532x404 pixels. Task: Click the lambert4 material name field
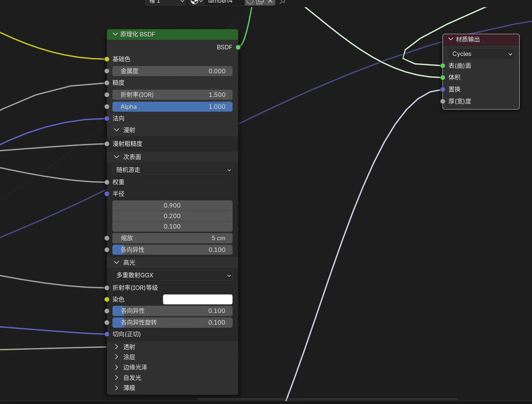(x=224, y=2)
